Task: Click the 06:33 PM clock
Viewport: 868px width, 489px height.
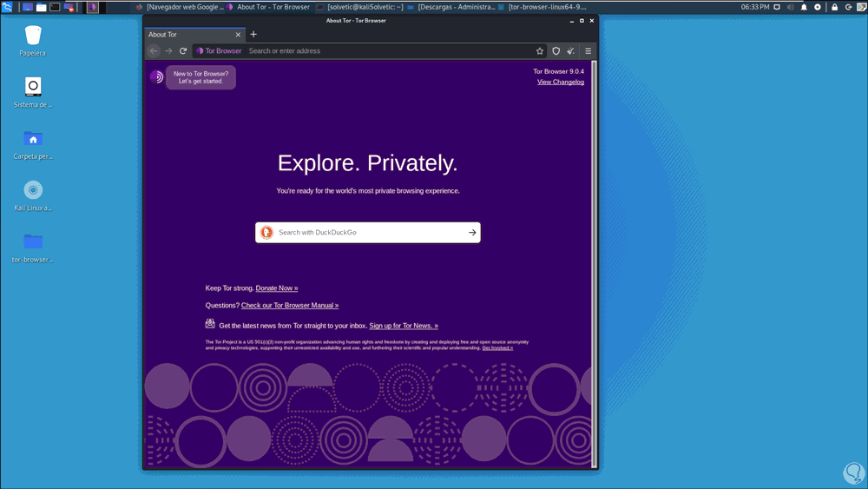Action: (x=755, y=7)
